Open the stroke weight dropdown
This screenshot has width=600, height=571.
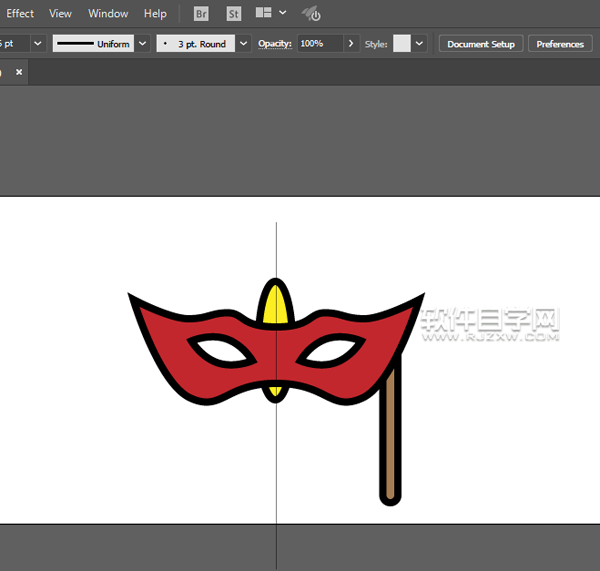[x=38, y=44]
